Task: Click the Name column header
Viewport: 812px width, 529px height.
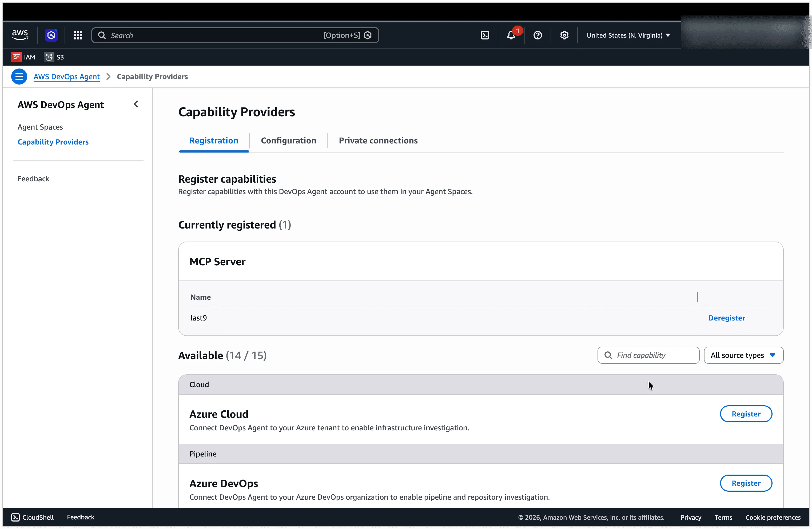Action: (201, 297)
